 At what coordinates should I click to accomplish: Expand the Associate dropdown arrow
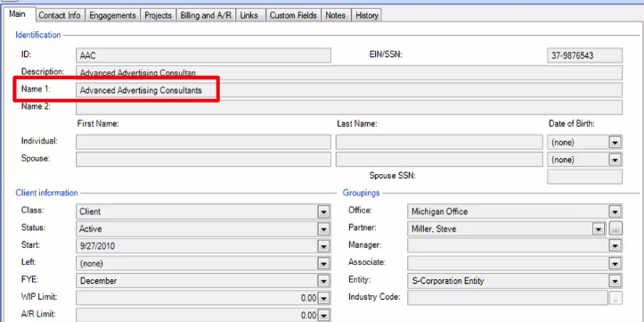[615, 264]
